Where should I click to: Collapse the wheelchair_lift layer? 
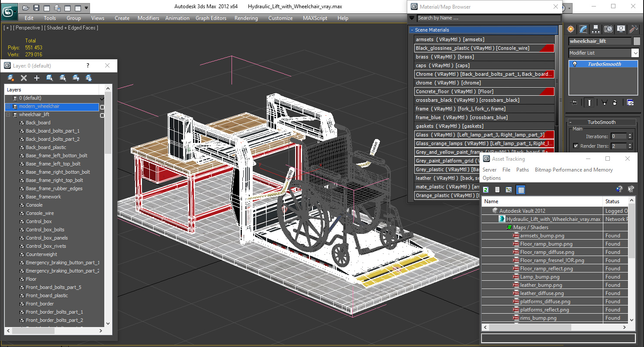(8, 114)
